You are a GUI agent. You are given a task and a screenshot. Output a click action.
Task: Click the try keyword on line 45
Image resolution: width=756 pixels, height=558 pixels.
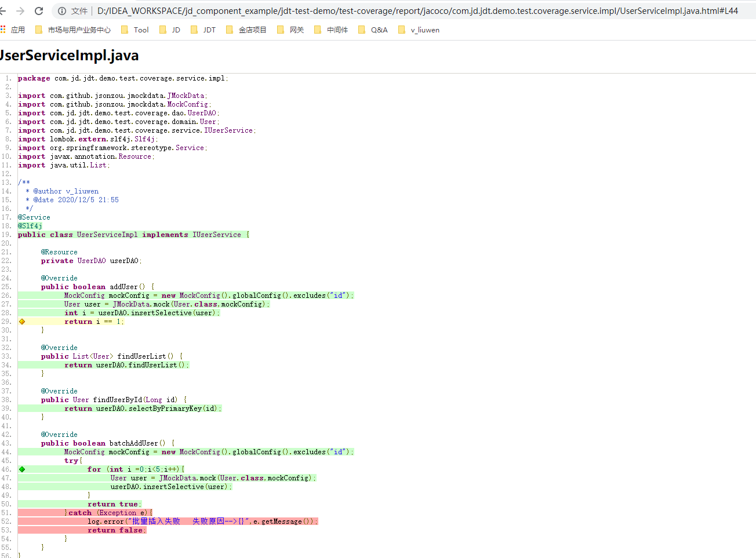click(x=71, y=461)
